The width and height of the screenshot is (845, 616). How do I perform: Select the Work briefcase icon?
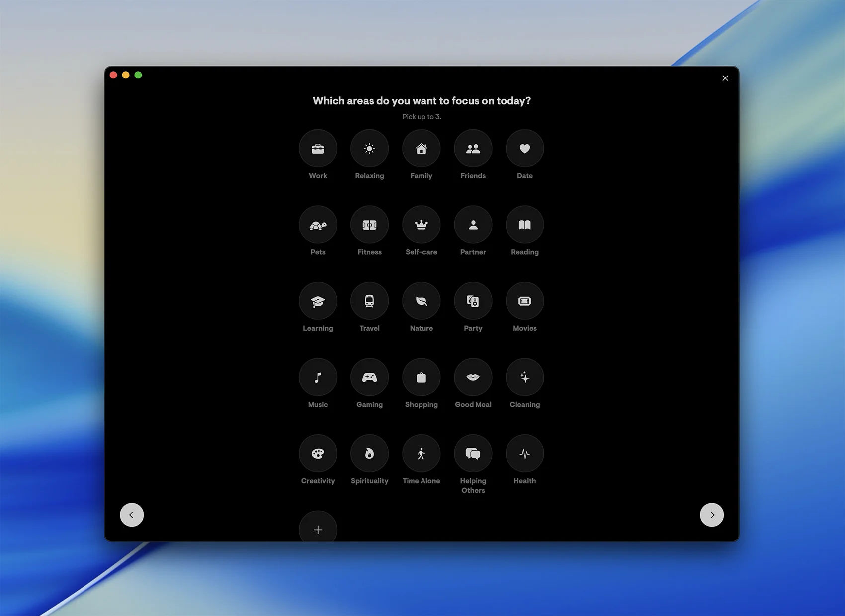point(318,149)
